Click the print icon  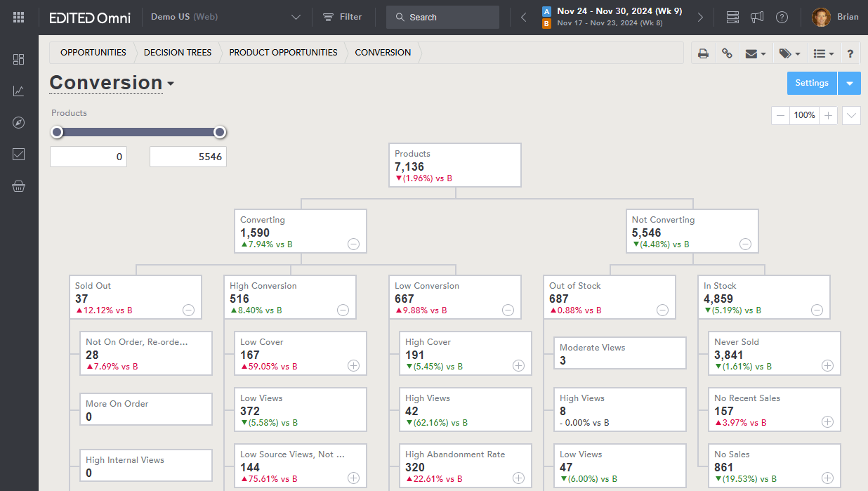tap(703, 53)
